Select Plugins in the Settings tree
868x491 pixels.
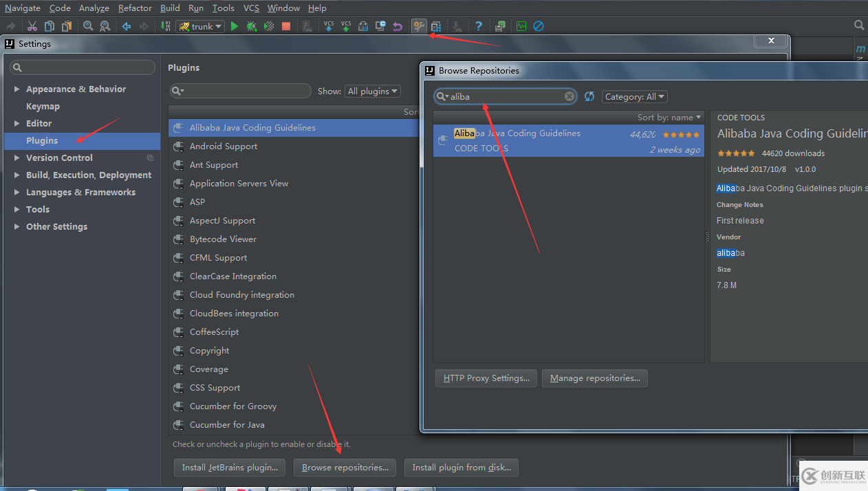[83, 141]
